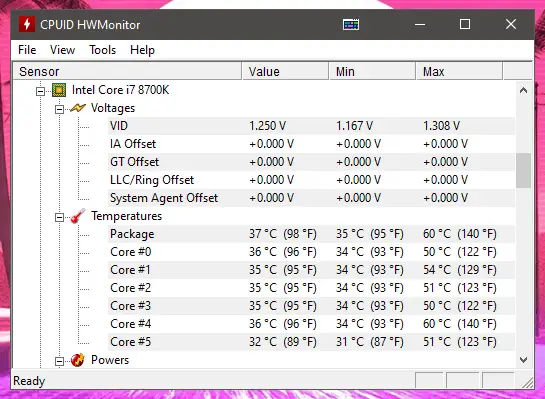This screenshot has width=545, height=399.
Task: Click the VID min value 1.167 V
Action: point(355,126)
